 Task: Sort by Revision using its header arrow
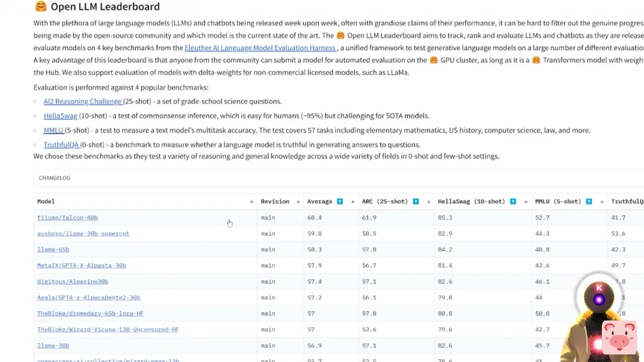coord(298,202)
